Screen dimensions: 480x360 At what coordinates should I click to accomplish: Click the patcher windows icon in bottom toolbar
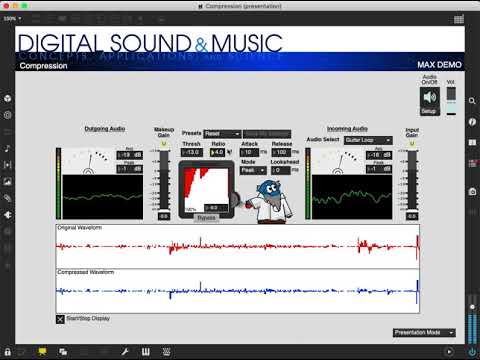coord(63,351)
